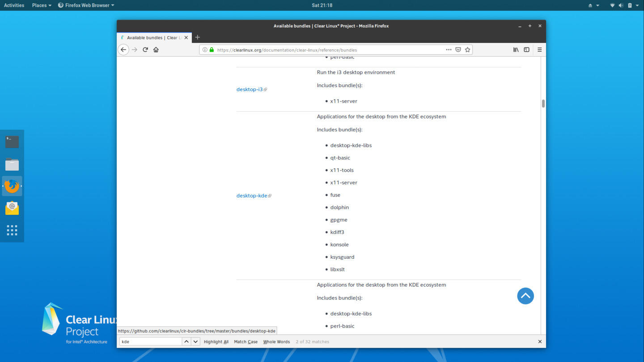Expand the system menu arrow
Image resolution: width=644 pixels, height=362 pixels.
[637, 5]
